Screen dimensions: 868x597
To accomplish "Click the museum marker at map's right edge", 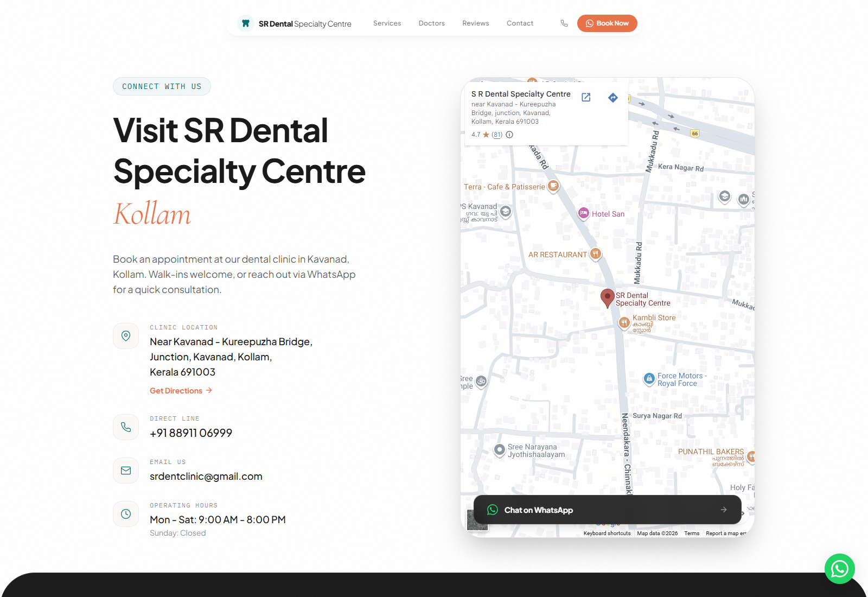I will [744, 200].
